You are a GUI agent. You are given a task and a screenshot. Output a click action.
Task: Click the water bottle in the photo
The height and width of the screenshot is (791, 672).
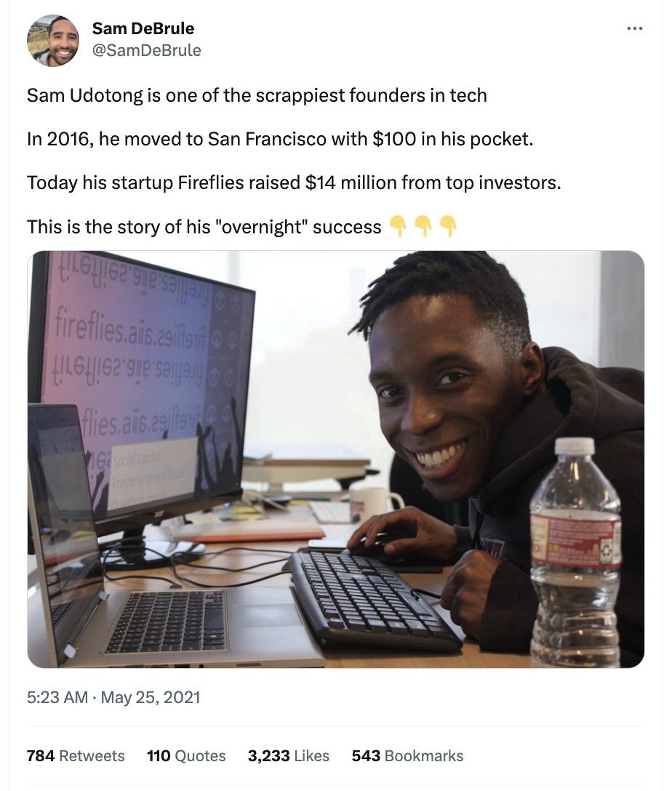pyautogui.click(x=575, y=553)
